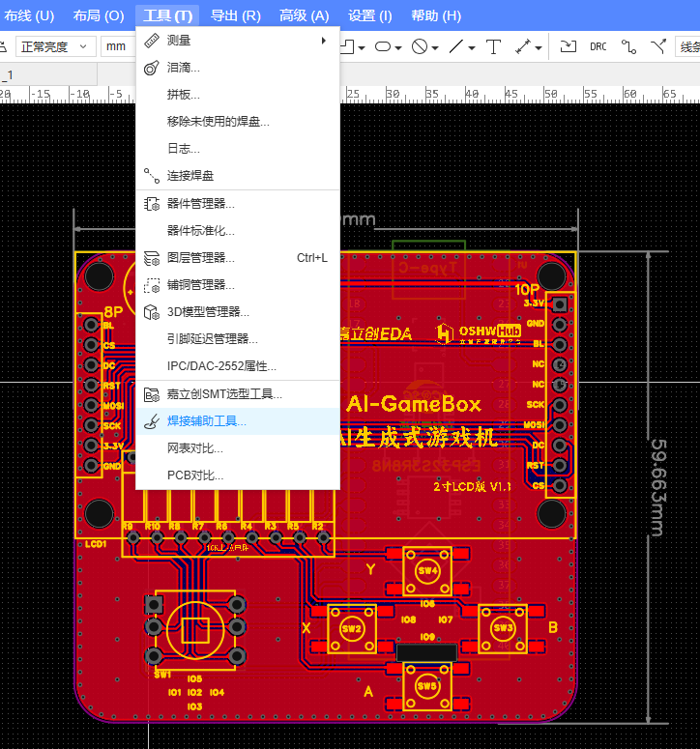Click the Ctrl+L shortcut label row
Image resolution: width=700 pixels, height=749 pixels.
point(238,258)
